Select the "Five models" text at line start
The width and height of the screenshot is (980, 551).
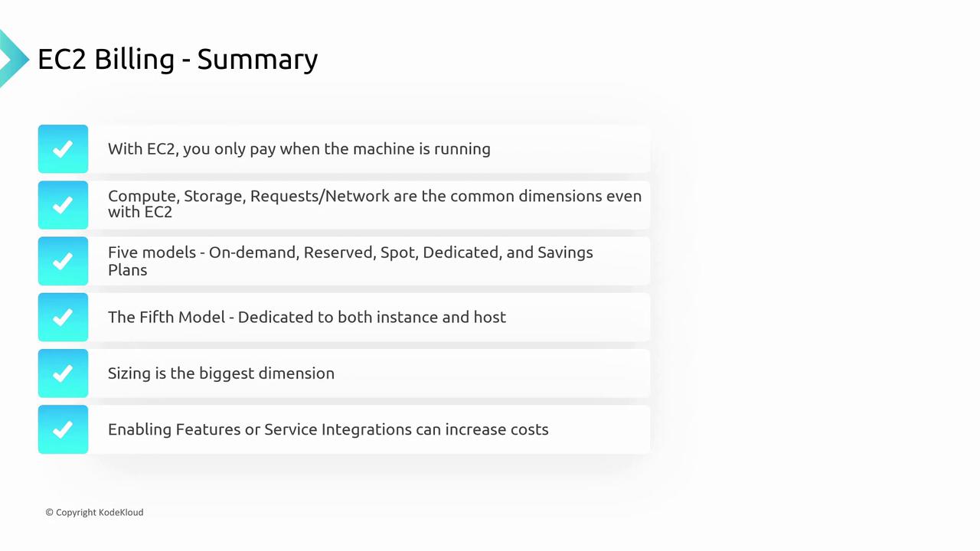tap(152, 253)
